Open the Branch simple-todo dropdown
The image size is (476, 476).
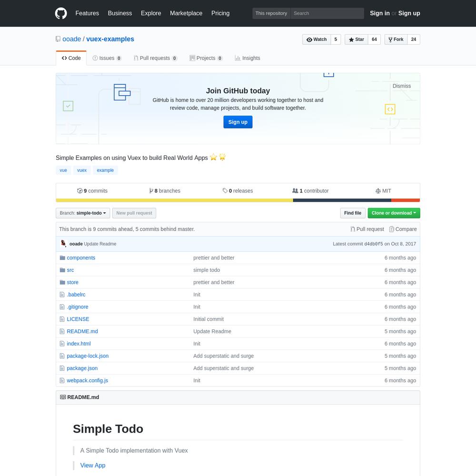(x=83, y=213)
